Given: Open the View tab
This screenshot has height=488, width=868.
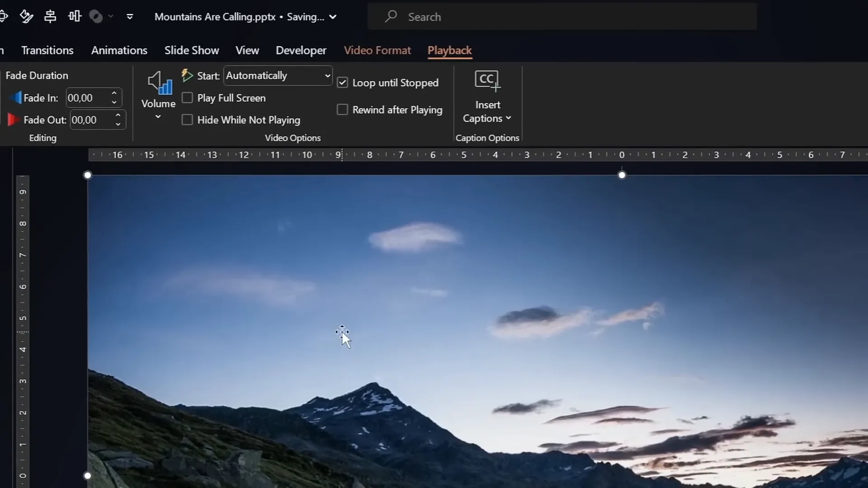Looking at the screenshot, I should click(x=247, y=50).
